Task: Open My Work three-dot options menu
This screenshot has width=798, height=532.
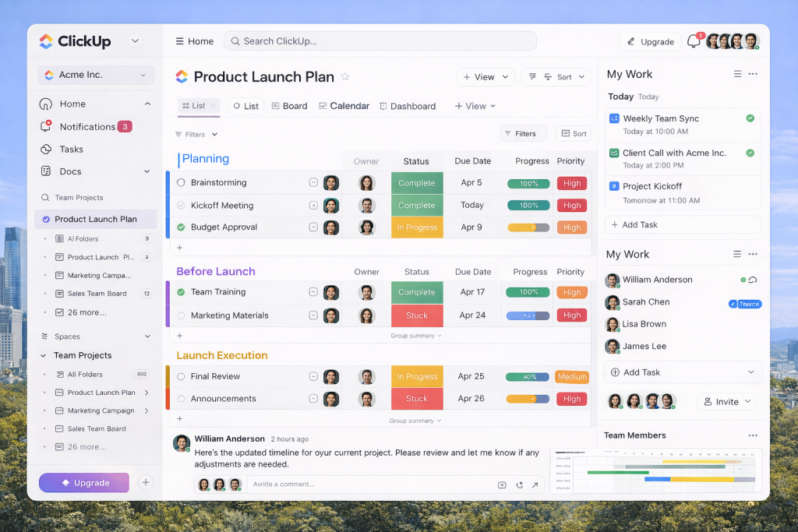Action: (x=753, y=74)
